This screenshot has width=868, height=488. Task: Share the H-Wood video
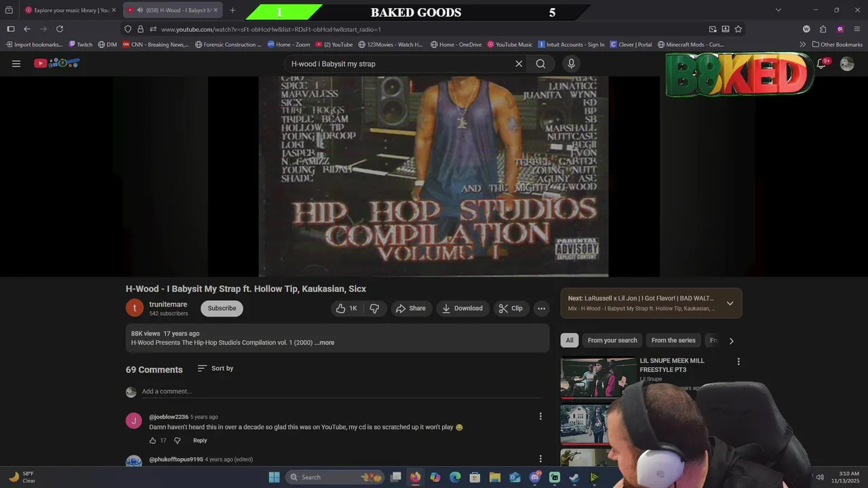tap(411, 308)
